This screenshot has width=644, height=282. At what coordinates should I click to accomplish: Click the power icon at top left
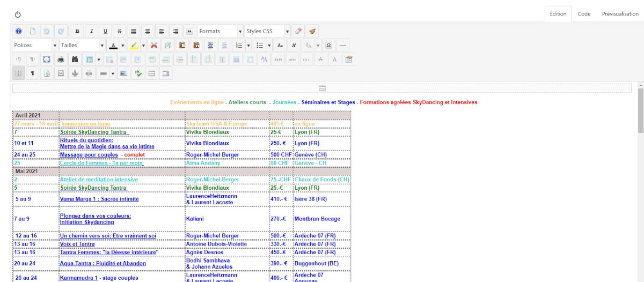tap(18, 14)
